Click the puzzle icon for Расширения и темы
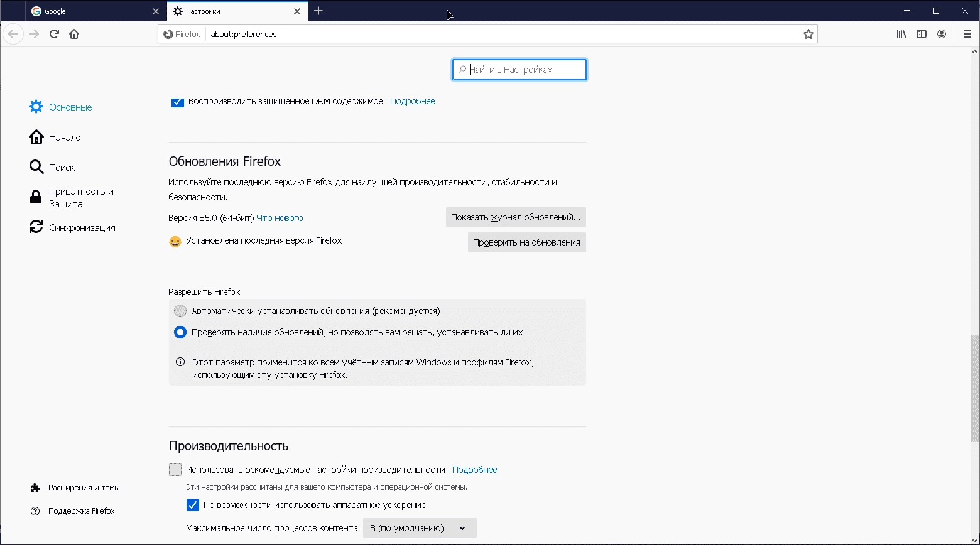The image size is (980, 545). (x=35, y=487)
